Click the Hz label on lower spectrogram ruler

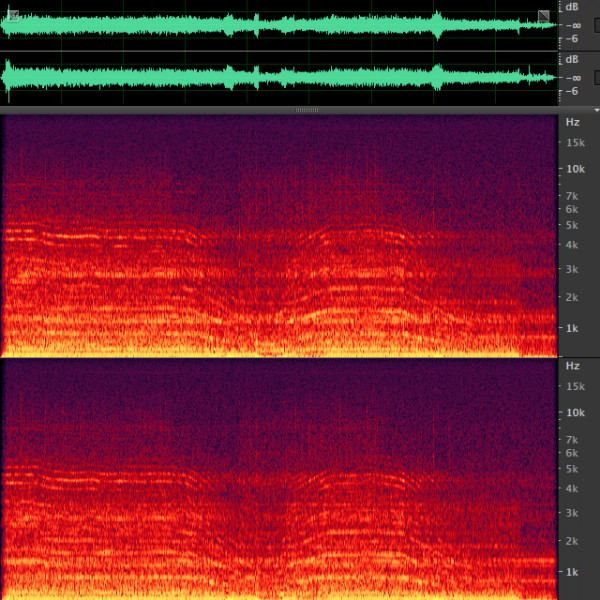(x=572, y=366)
